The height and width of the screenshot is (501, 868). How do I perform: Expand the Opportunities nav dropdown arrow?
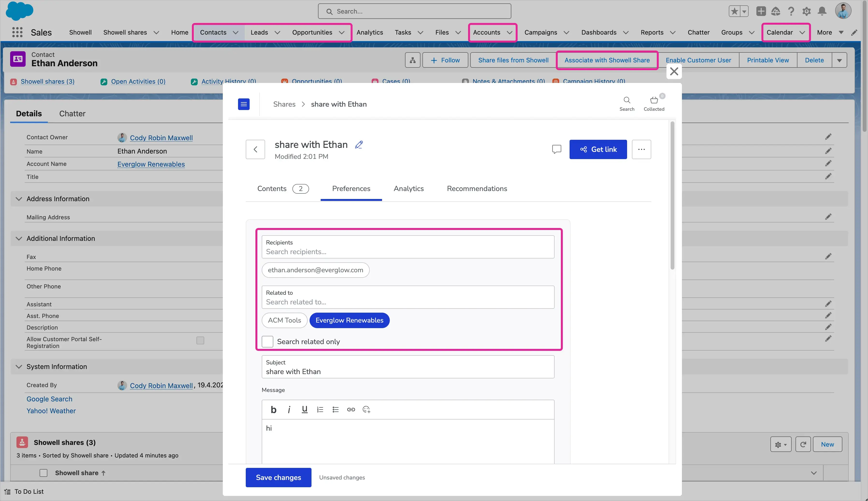pyautogui.click(x=341, y=32)
